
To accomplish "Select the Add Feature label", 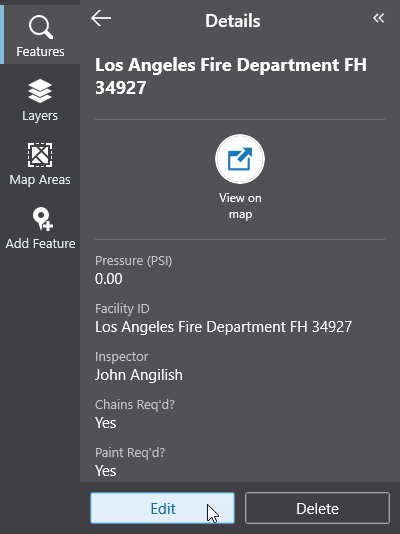I will [x=41, y=244].
